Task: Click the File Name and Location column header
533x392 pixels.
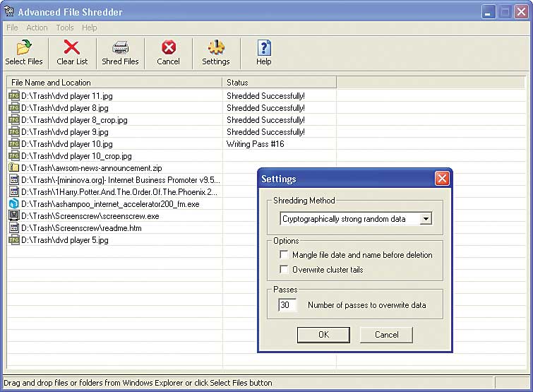Action: [114, 82]
